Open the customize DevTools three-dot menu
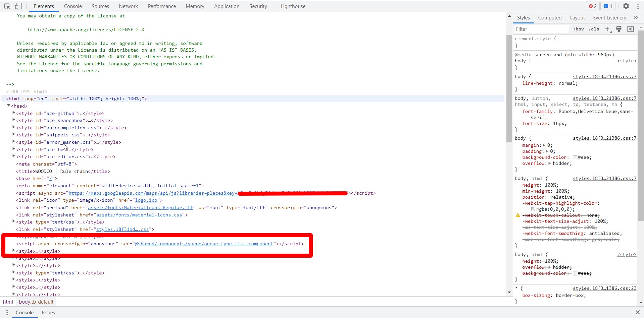 [637, 6]
